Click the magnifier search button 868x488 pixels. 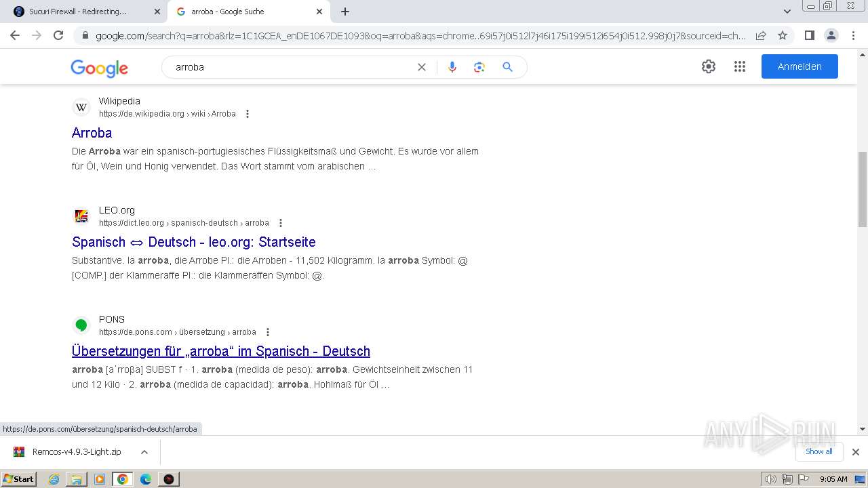click(507, 67)
